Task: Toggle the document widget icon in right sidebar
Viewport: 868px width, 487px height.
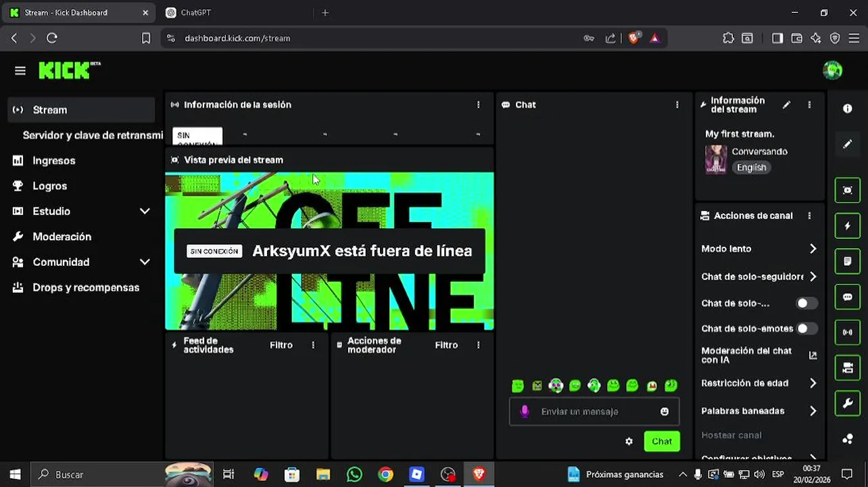Action: click(x=847, y=261)
